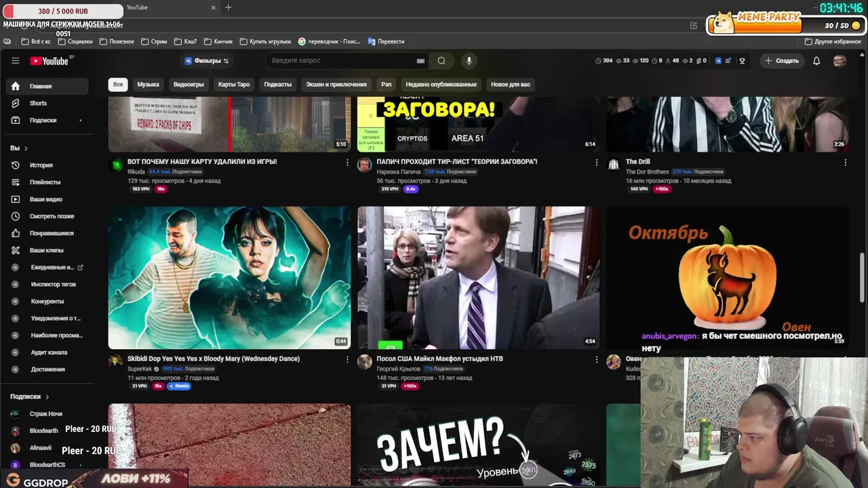Open The Dor Brothers channel link
This screenshot has width=868, height=488.
(647, 172)
